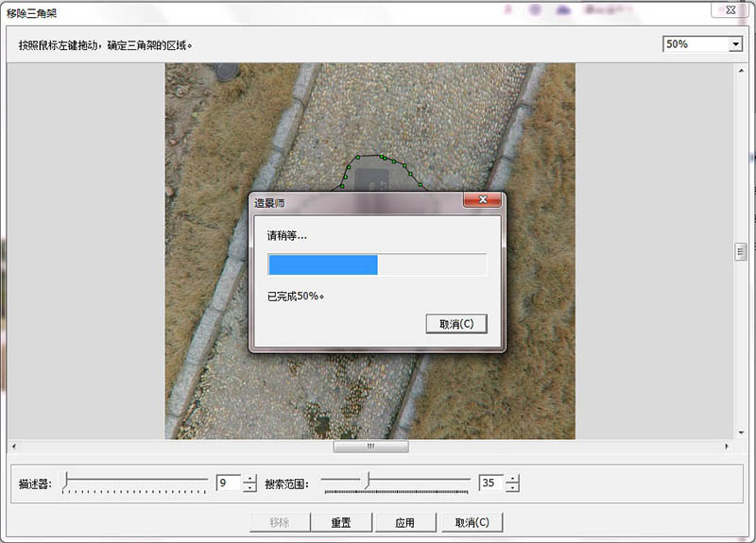Screen dimensions: 756x543
Task: Adjust the 搜索范围 slider handle
Action: coord(368,481)
